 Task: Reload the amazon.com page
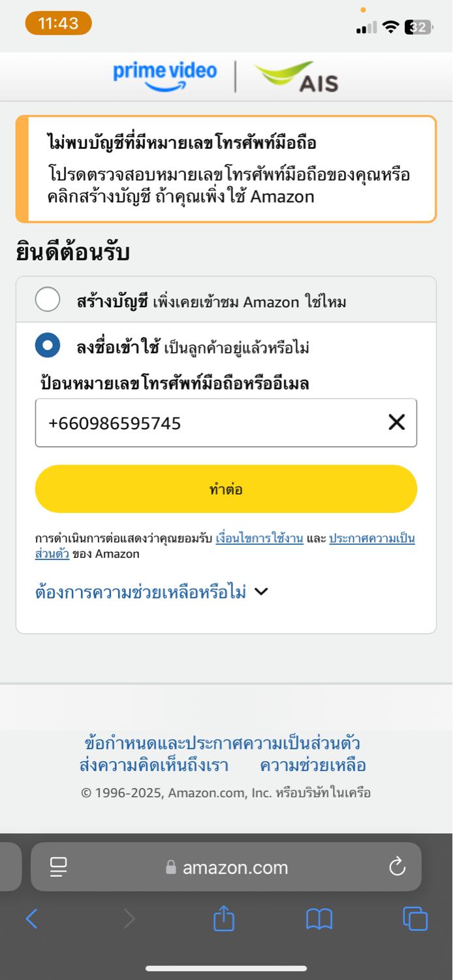pos(397,867)
